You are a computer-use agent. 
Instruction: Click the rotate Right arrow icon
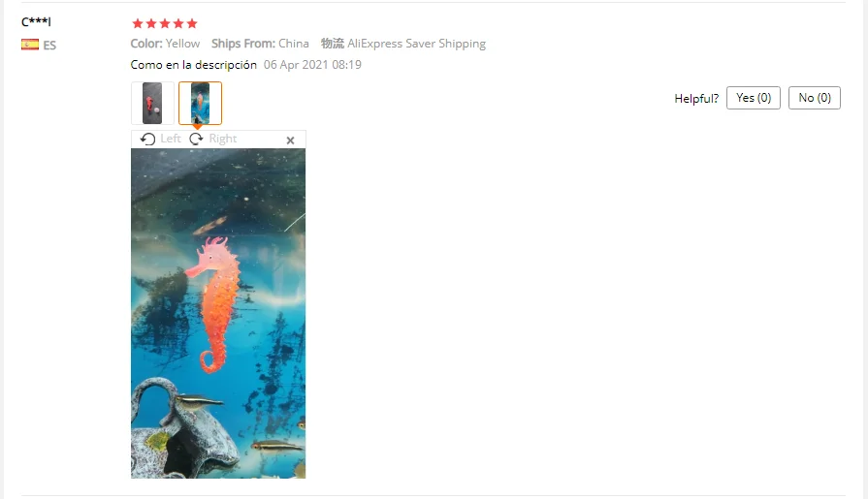196,139
